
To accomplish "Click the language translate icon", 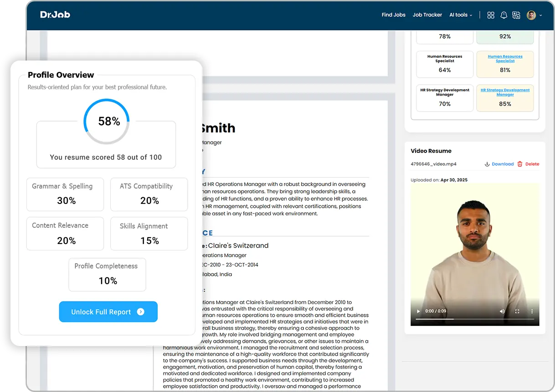I will pyautogui.click(x=516, y=15).
